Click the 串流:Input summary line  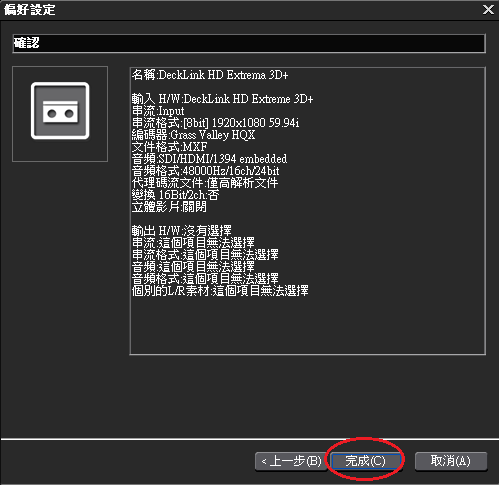pyautogui.click(x=158, y=111)
